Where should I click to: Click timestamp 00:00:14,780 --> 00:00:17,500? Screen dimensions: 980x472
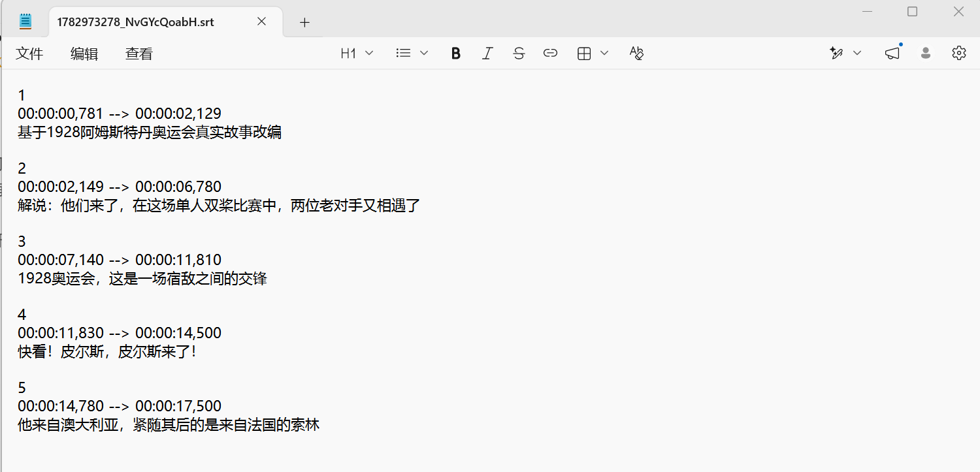pyautogui.click(x=120, y=406)
